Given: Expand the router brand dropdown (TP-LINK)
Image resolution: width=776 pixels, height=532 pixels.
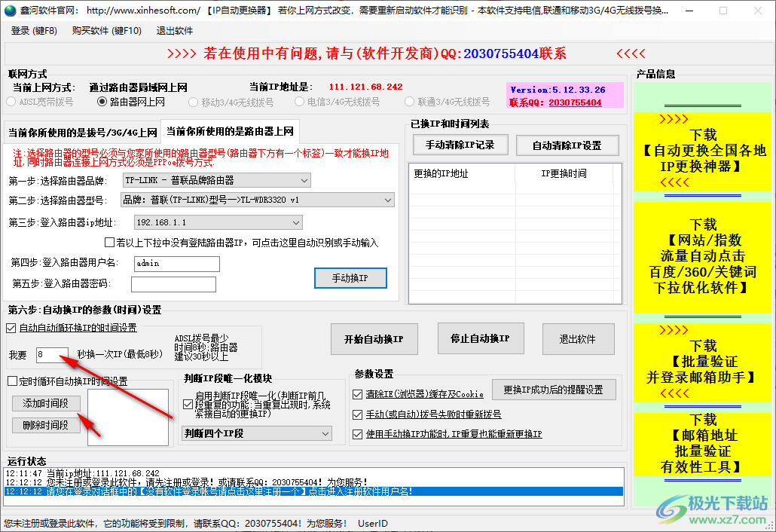Looking at the screenshot, I should pos(217,180).
